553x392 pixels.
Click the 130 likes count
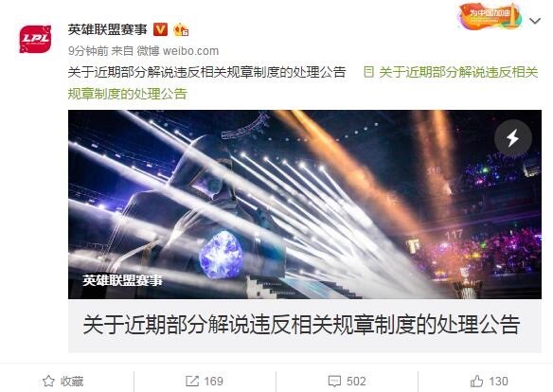tap(498, 381)
